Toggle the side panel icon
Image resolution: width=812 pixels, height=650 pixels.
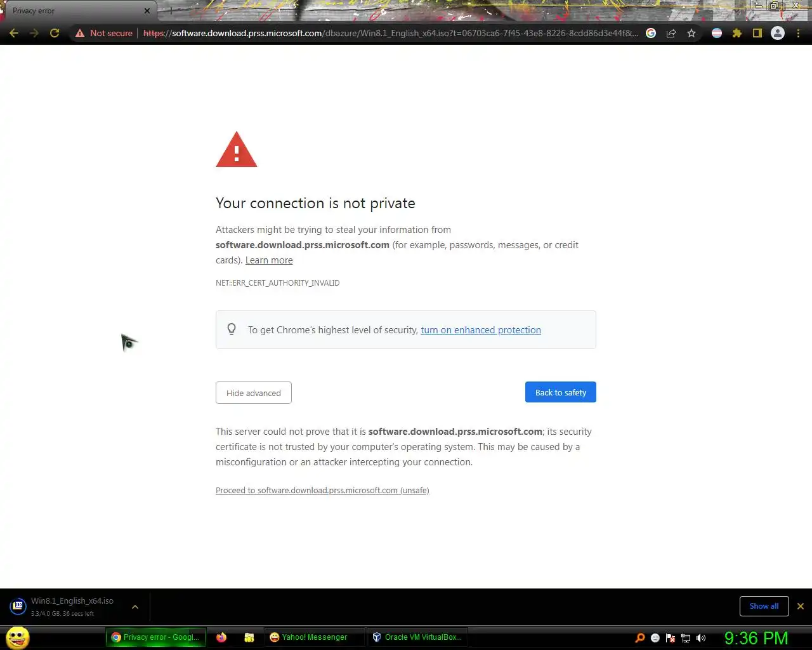point(757,33)
